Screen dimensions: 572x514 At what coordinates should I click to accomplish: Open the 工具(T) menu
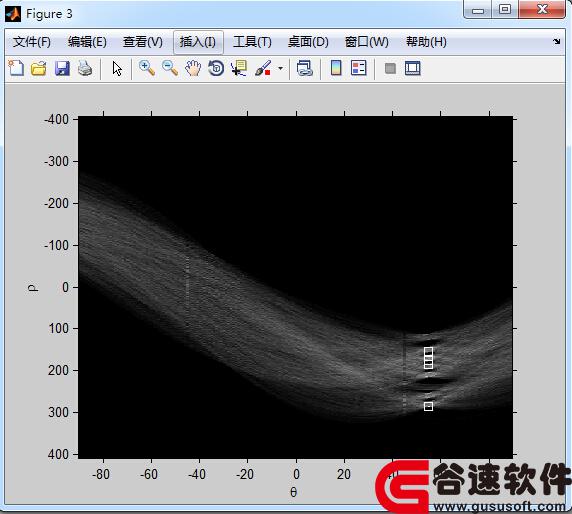pos(252,42)
